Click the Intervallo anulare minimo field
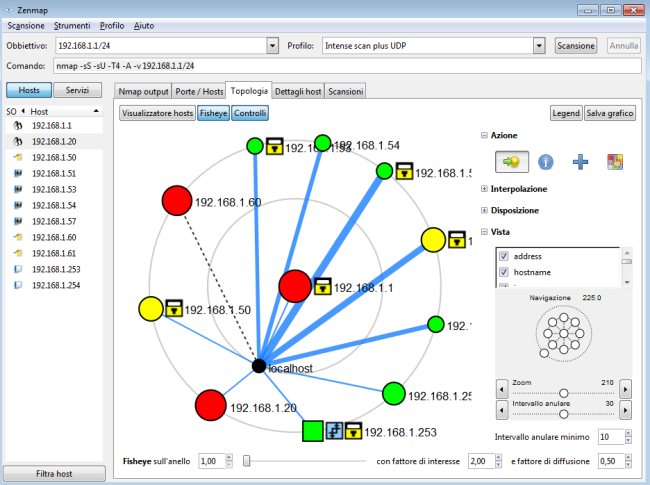 pos(611,437)
